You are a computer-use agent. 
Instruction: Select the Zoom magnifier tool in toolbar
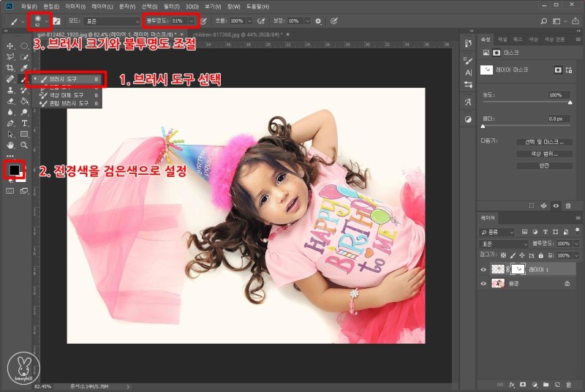click(x=24, y=146)
